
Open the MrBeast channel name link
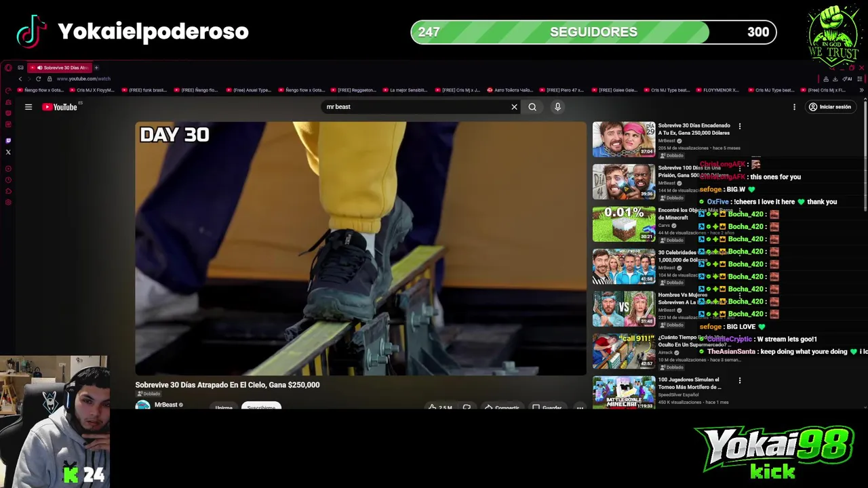point(165,405)
